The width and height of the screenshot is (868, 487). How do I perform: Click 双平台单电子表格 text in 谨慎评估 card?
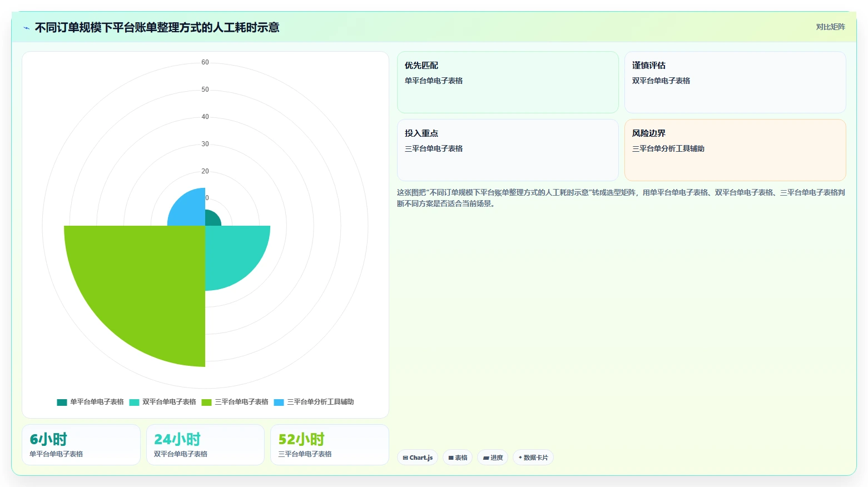pos(661,81)
